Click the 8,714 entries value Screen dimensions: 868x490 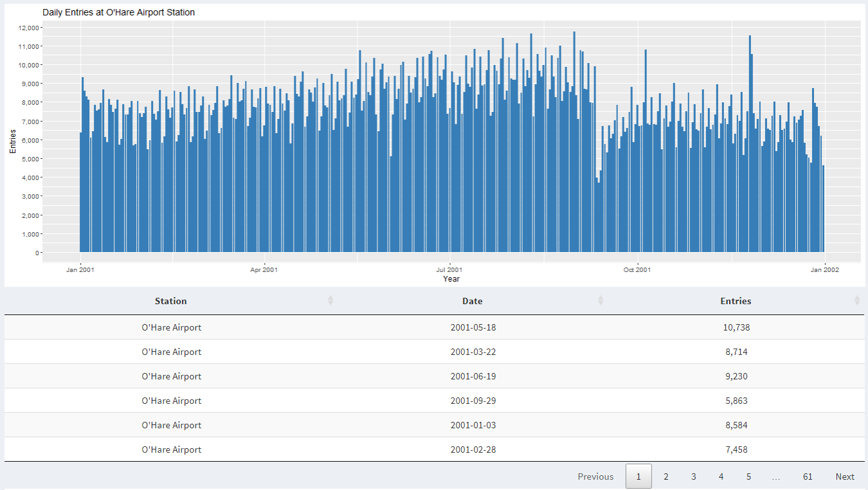pyautogui.click(x=736, y=352)
